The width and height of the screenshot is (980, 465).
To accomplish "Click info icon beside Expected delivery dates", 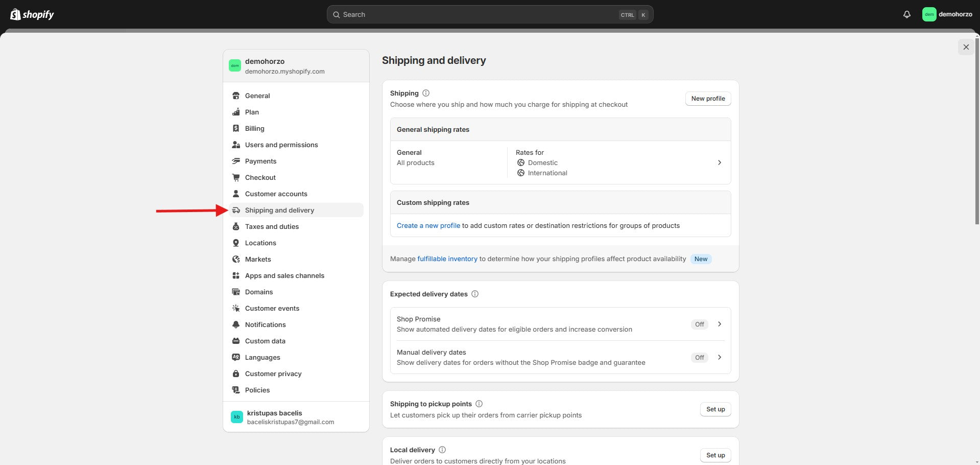I will [475, 294].
